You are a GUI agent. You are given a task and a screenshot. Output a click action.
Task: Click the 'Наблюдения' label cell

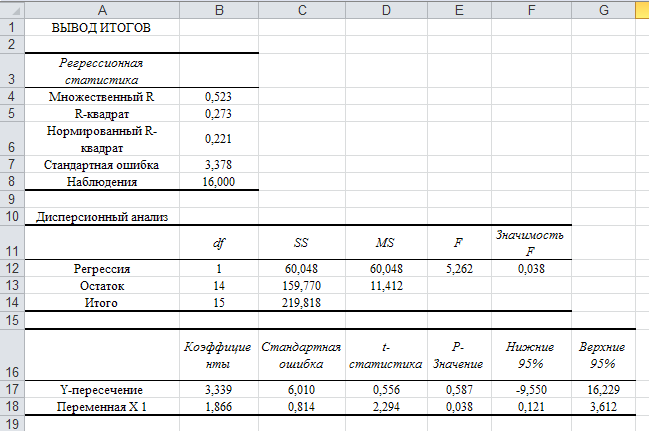click(102, 182)
